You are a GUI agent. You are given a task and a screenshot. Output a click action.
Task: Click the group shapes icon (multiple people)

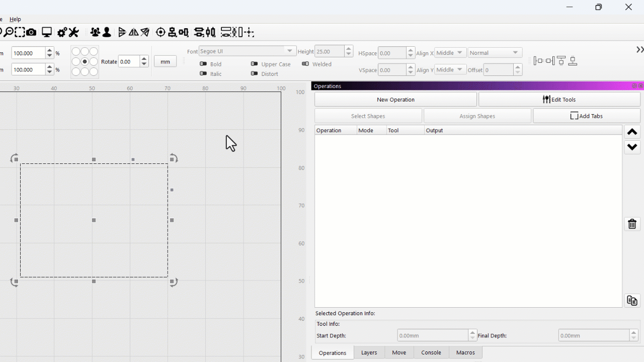coord(95,33)
